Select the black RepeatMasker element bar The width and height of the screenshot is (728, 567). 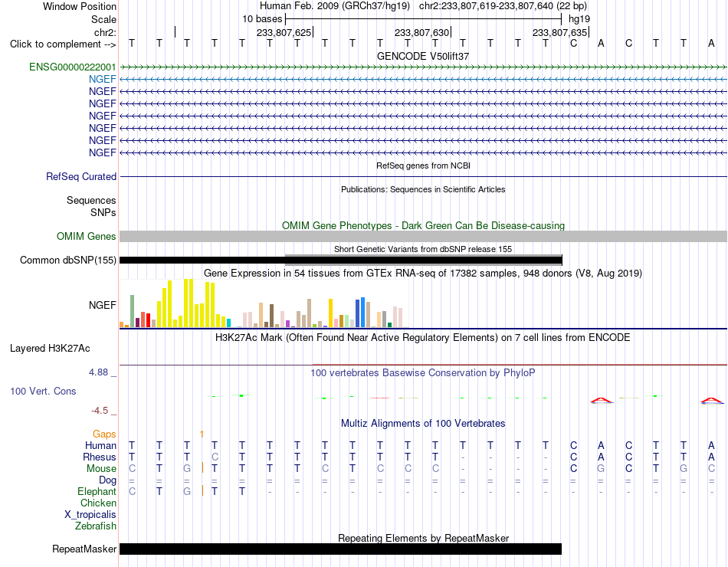pos(340,549)
